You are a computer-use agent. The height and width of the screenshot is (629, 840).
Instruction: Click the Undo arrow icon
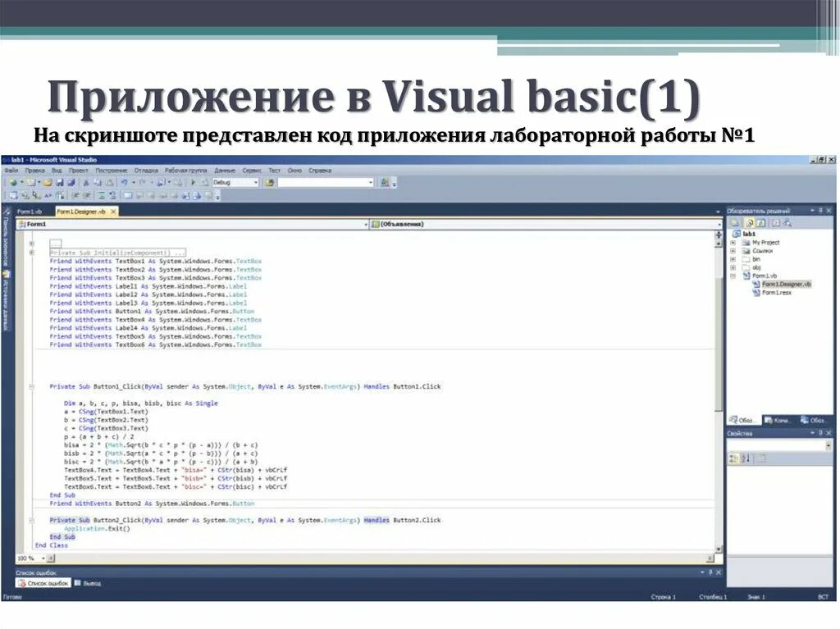125,183
